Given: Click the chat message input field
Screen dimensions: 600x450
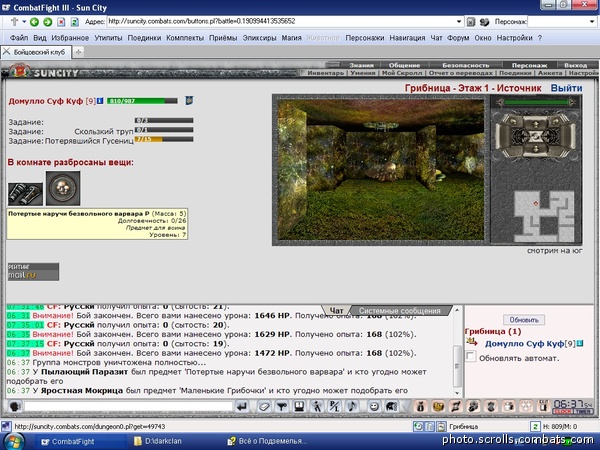Looking at the screenshot, I should pyautogui.click(x=128, y=406).
